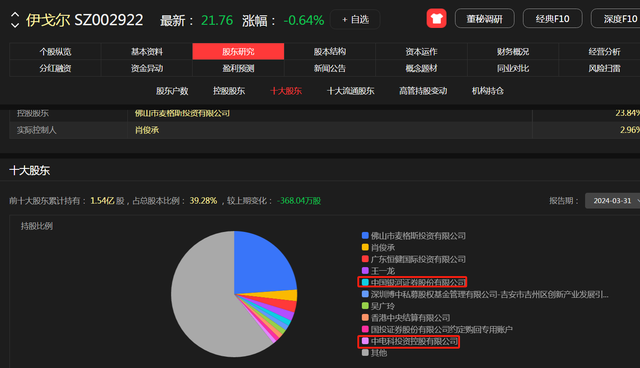Viewport: 640px width, 368px height.
Task: Select the 机构持仓 sub-tab
Action: 488,91
